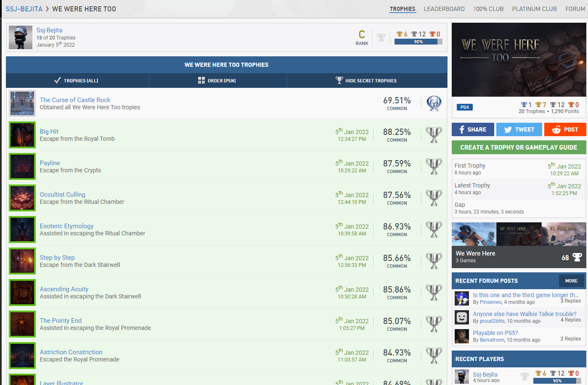588x385 pixels.
Task: Toggle Hide Secret Trophies
Action: (367, 80)
